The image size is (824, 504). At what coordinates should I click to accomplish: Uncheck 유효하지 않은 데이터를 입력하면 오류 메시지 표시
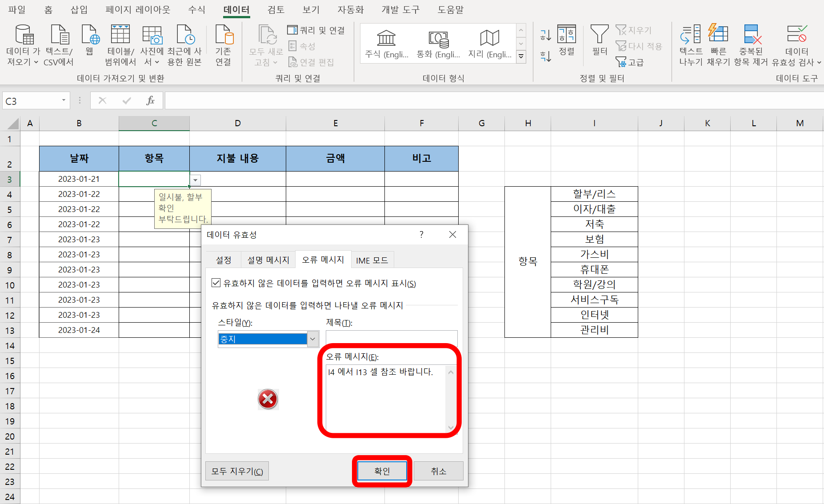pyautogui.click(x=216, y=283)
